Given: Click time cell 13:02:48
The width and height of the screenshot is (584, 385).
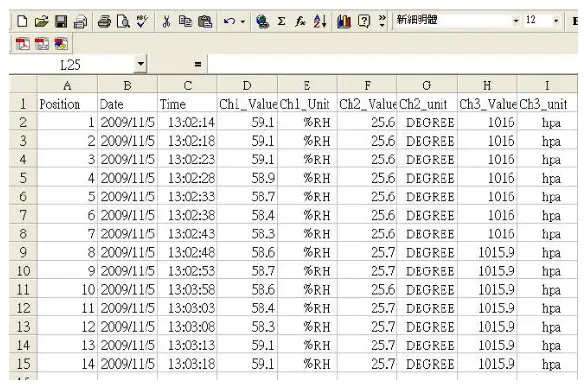Looking at the screenshot, I should pos(187,252).
